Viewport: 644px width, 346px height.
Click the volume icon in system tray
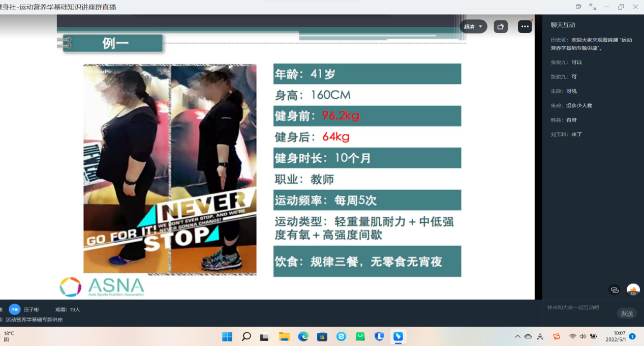coord(582,336)
